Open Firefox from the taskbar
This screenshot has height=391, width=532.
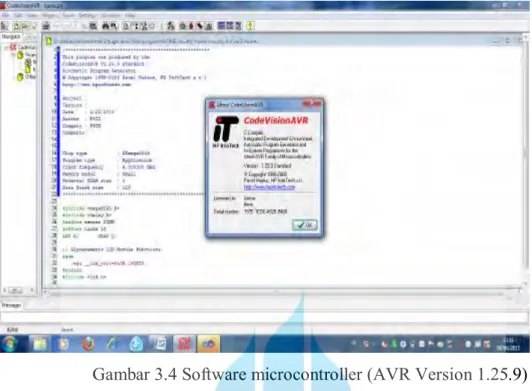(x=89, y=344)
